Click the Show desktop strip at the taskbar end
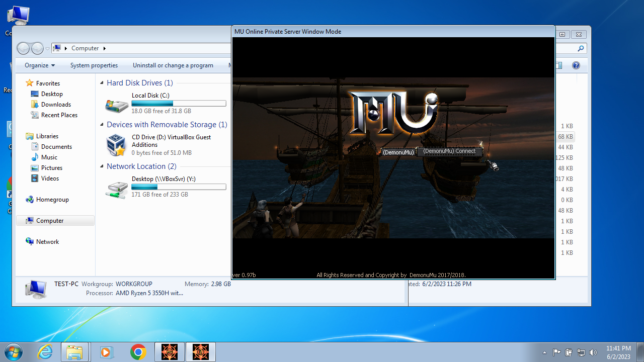The height and width of the screenshot is (362, 644). coord(640,352)
